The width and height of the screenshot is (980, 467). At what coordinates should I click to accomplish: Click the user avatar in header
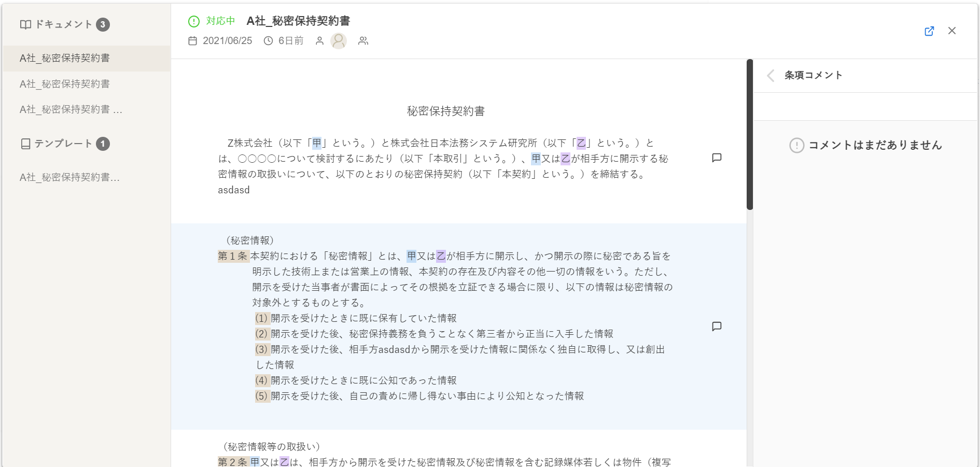coord(339,41)
